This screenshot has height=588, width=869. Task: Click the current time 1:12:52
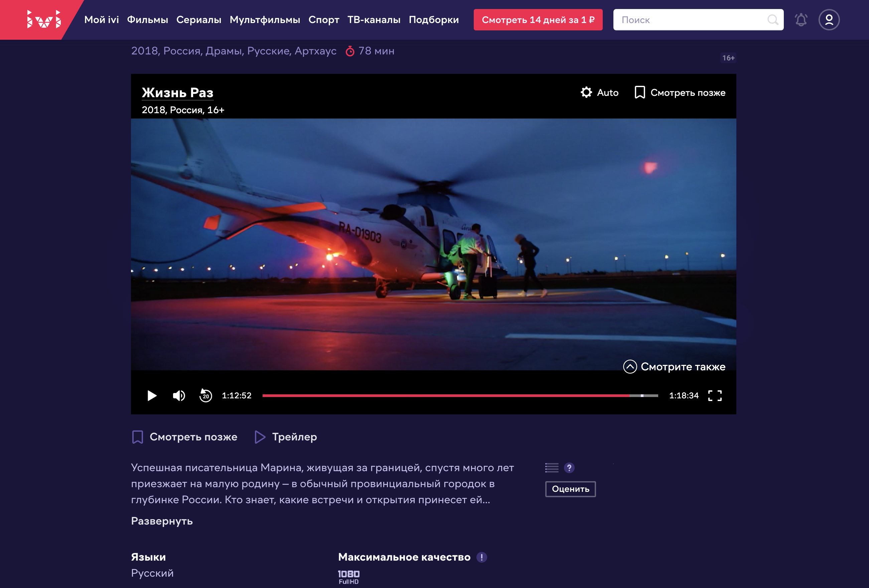pos(237,395)
